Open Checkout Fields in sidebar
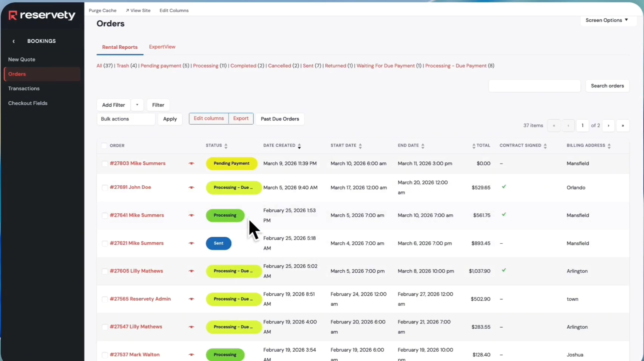This screenshot has height=361, width=644. [28, 103]
